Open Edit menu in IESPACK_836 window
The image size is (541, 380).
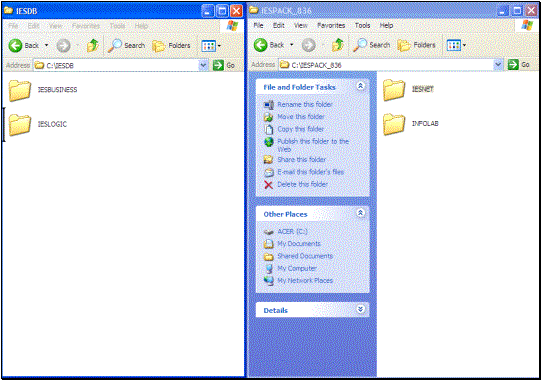[279, 25]
